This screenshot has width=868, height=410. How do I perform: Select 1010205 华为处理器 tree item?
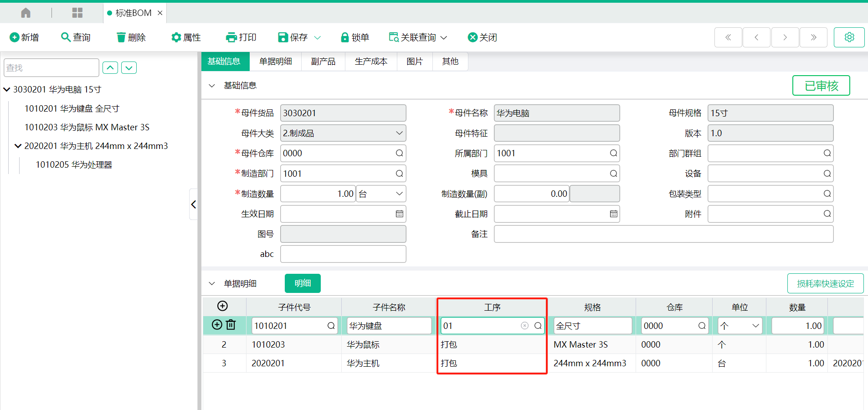(74, 164)
